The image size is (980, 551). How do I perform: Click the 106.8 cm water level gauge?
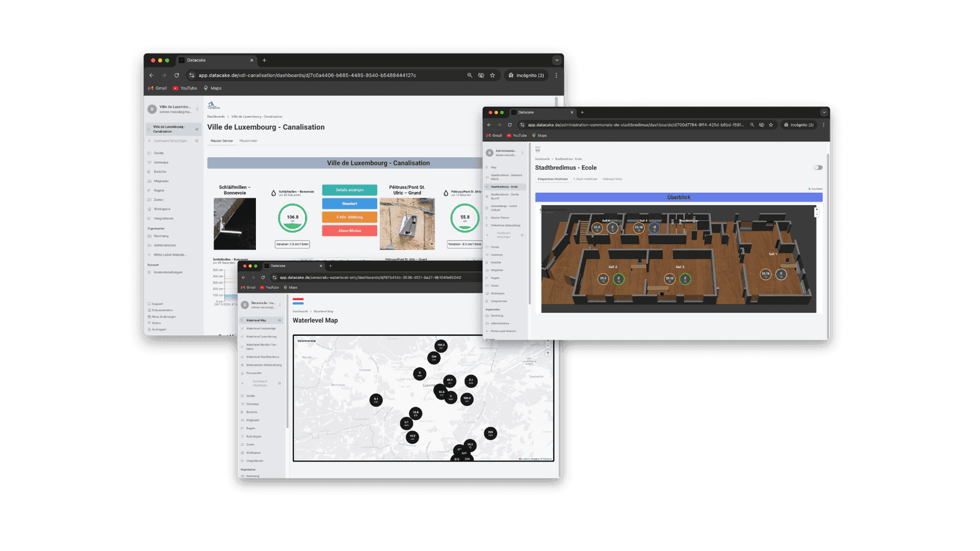coord(293,218)
